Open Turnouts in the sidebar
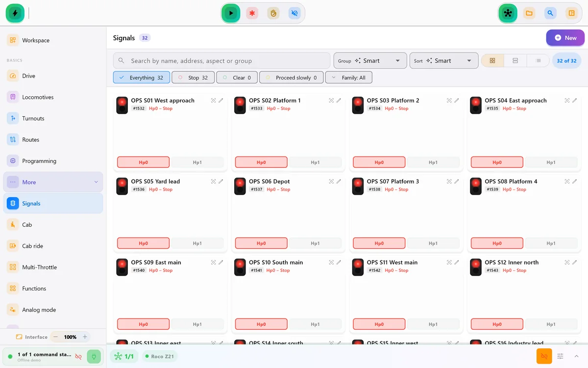 [53, 118]
